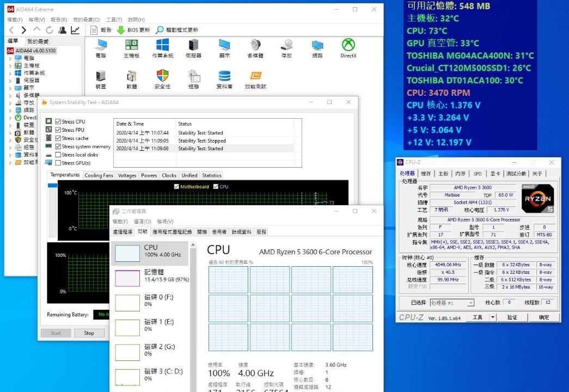Viewport: 569px width, 392px height.
Task: Open the Server icon in AIDA64
Action: click(193, 48)
